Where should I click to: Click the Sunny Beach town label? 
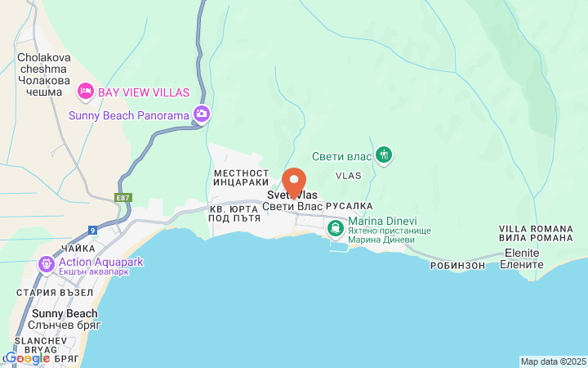[x=65, y=319]
